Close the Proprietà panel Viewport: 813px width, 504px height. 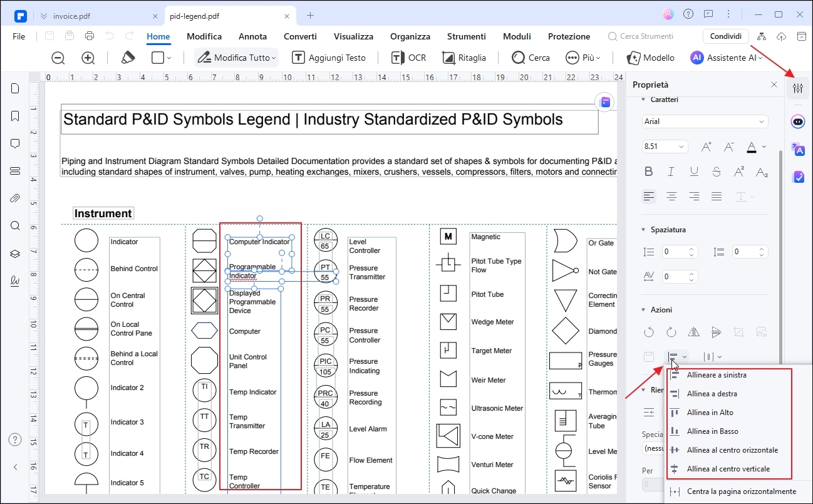tap(774, 85)
